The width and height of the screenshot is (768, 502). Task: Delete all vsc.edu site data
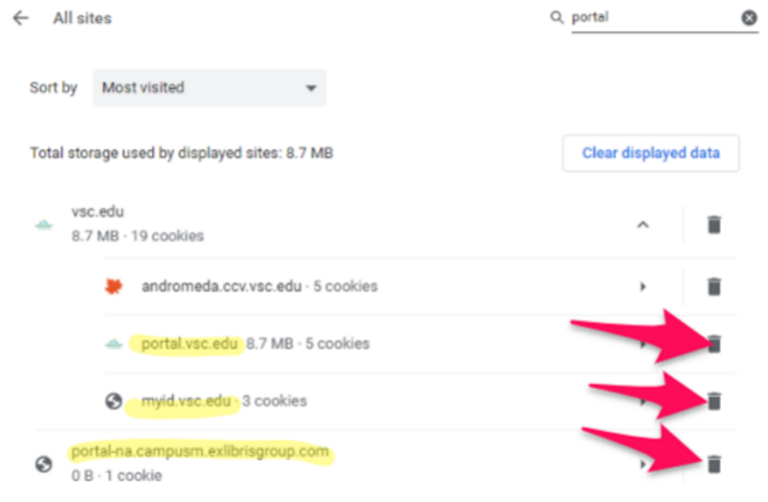714,225
